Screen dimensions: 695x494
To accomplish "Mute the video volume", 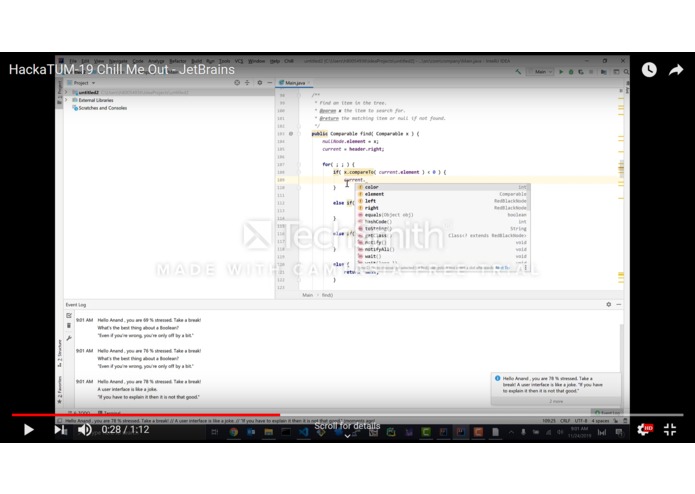I will 84,429.
